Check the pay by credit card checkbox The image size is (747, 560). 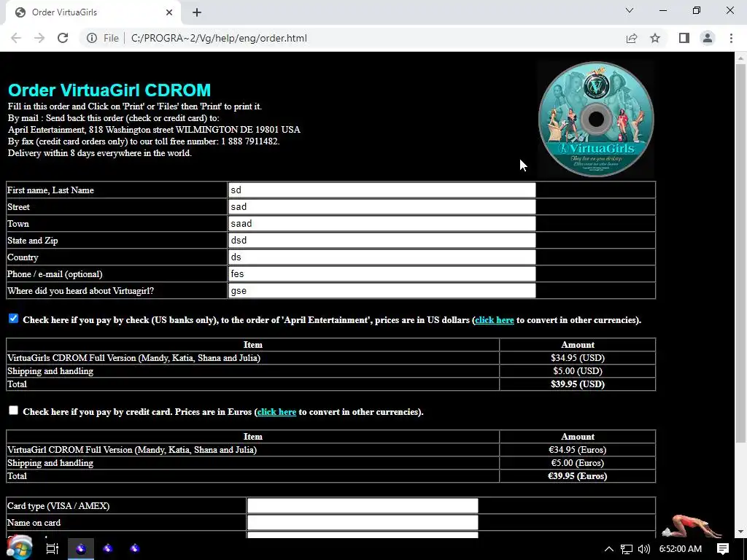(13, 411)
